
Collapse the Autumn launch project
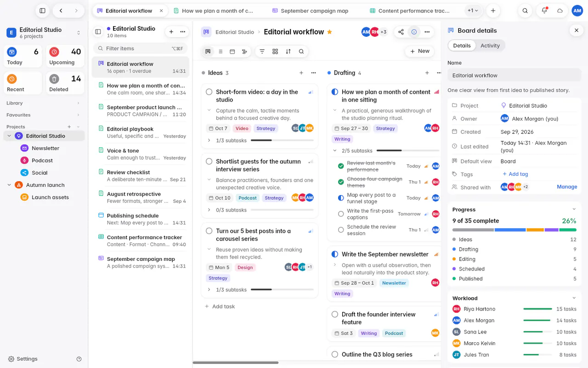(9, 185)
